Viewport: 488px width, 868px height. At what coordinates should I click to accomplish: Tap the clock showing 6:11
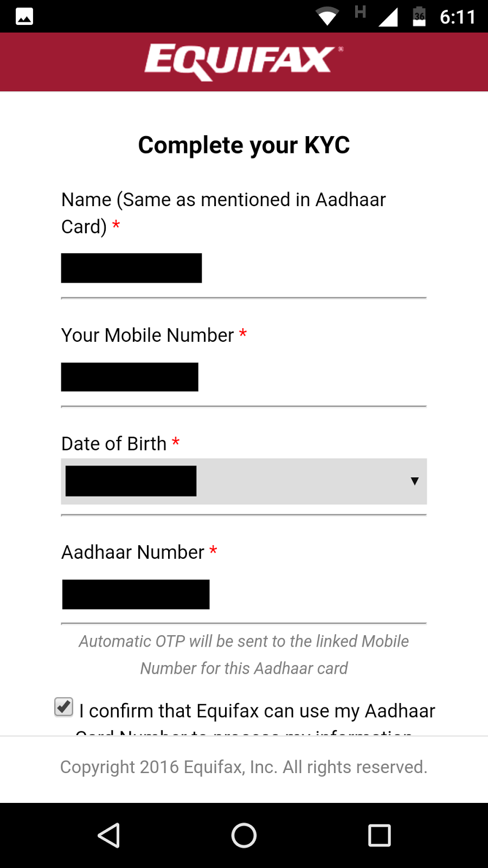457,17
